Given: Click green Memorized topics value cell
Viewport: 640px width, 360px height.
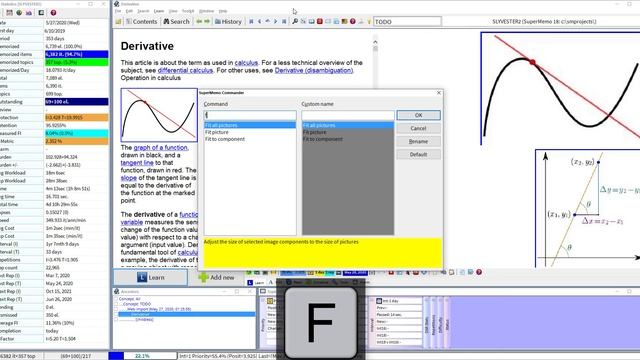Looking at the screenshot, I should pyautogui.click(x=77, y=62).
